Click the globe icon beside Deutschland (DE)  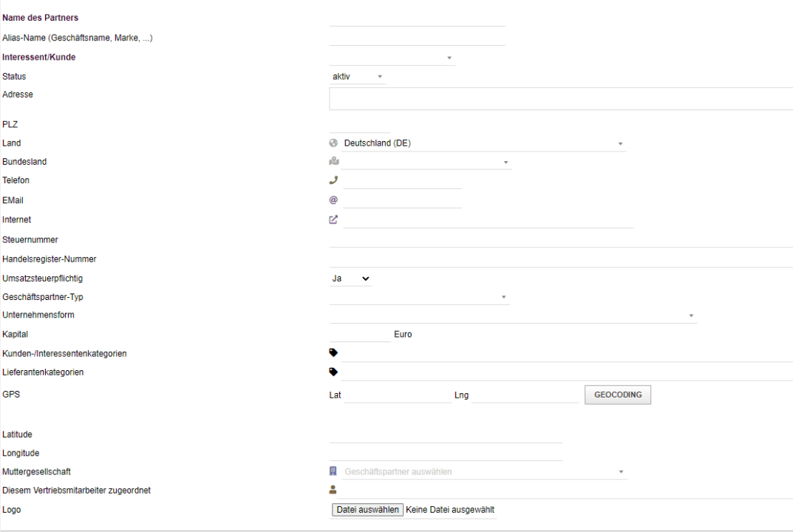(333, 143)
